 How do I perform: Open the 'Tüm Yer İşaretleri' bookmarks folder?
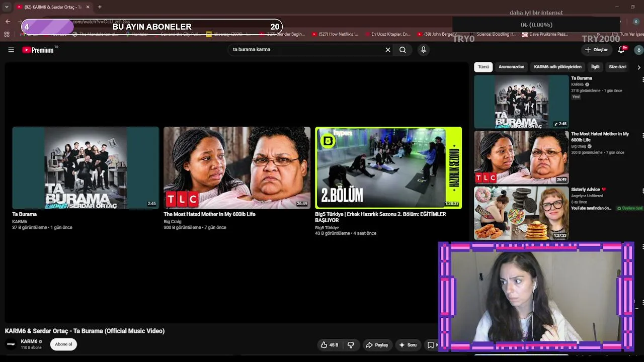click(x=628, y=34)
